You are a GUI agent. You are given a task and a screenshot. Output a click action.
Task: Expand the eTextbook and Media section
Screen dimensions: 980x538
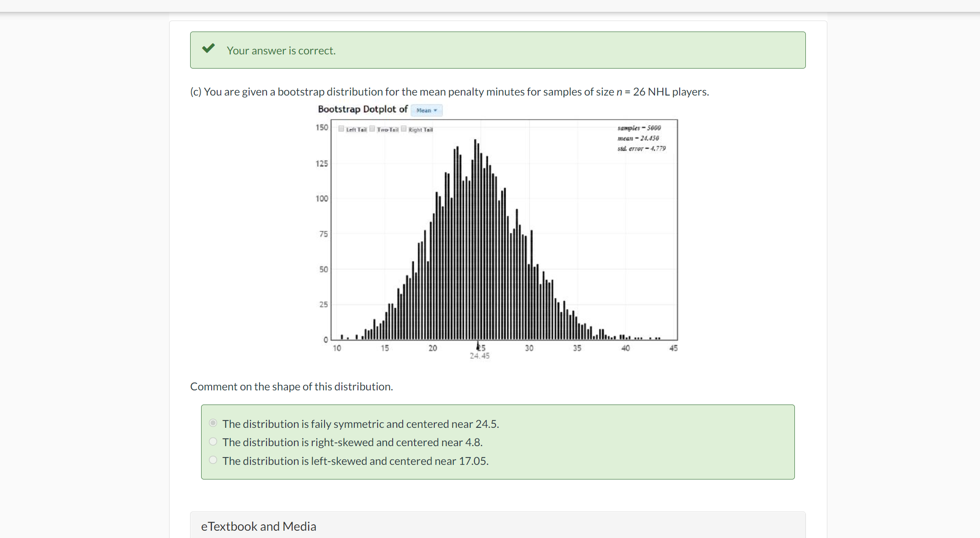click(x=259, y=526)
